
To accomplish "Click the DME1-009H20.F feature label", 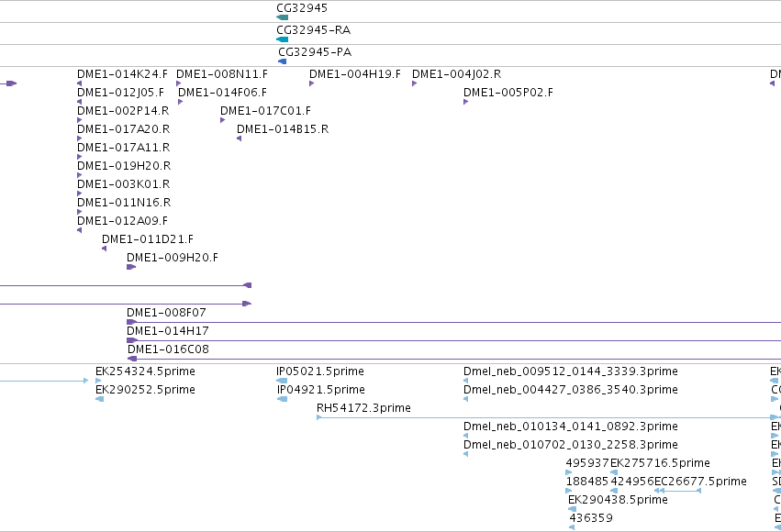I will pos(173,258).
